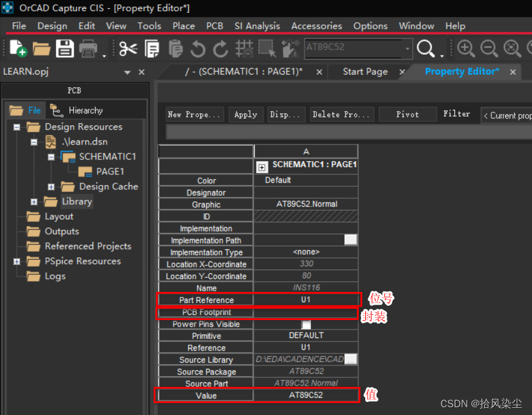Click the Apply button
This screenshot has width=532, height=415.
coord(246,114)
